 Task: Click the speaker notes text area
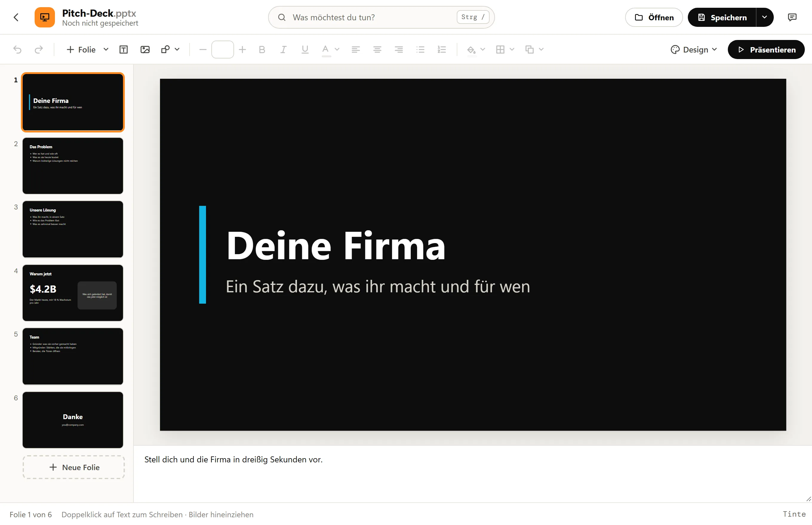click(473, 474)
